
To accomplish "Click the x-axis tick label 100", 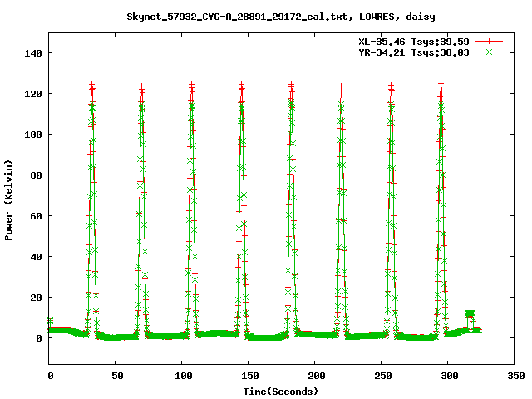I will click(184, 376).
